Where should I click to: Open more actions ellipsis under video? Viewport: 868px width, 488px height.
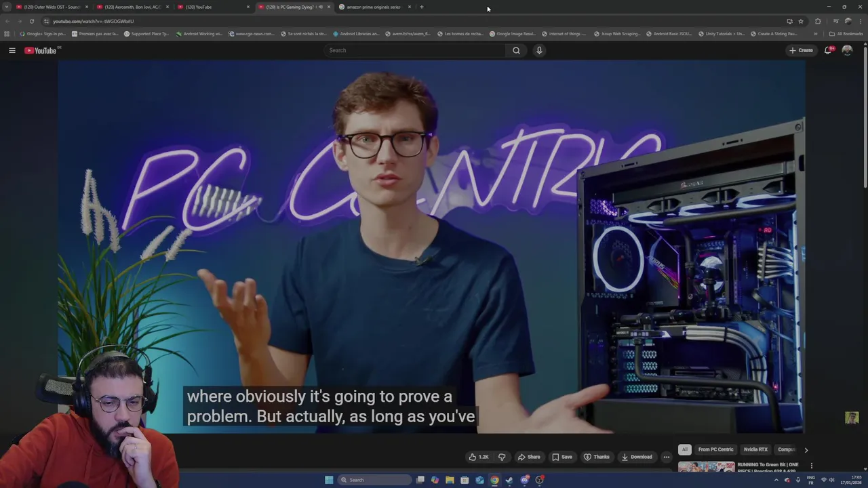coord(666,457)
